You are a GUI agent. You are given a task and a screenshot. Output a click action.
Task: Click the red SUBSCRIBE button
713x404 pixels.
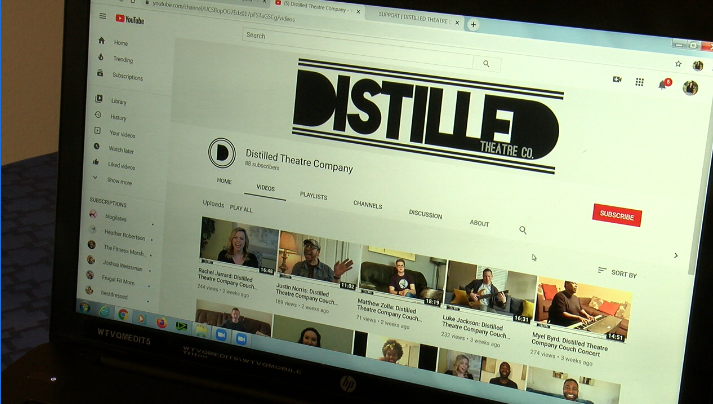coord(617,215)
